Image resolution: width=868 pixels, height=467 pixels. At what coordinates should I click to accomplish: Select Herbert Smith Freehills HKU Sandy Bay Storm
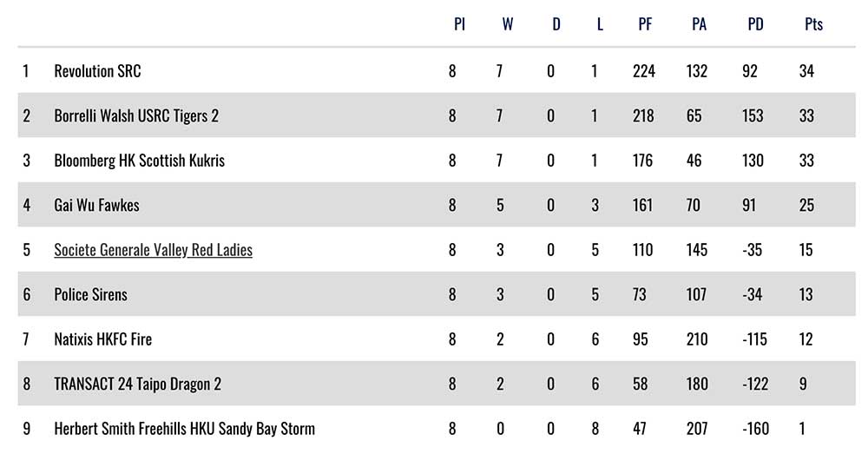pos(184,429)
